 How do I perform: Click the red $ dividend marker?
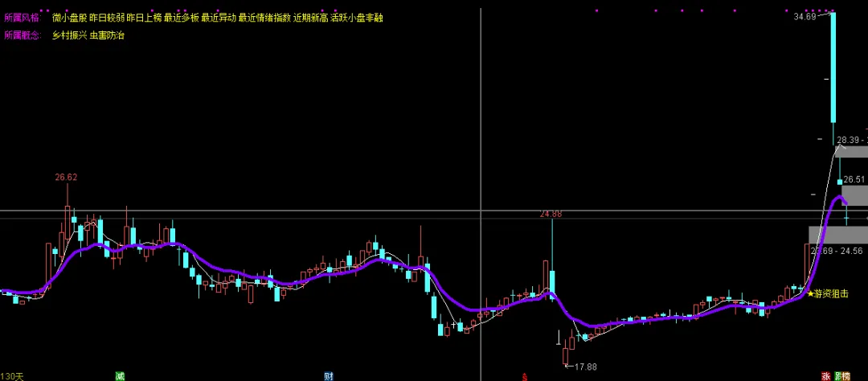tap(525, 377)
